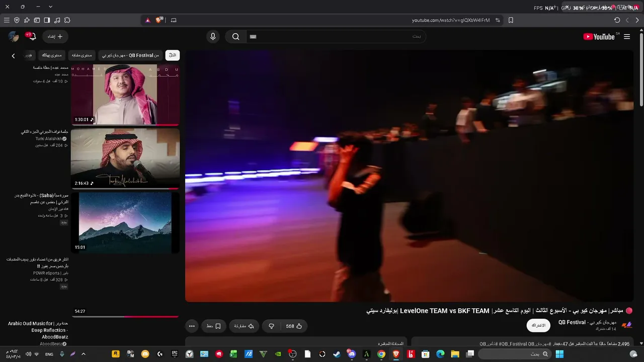Image resolution: width=644 pixels, height=362 pixels.
Task: Open the QB Festival channel name
Action: [587, 322]
